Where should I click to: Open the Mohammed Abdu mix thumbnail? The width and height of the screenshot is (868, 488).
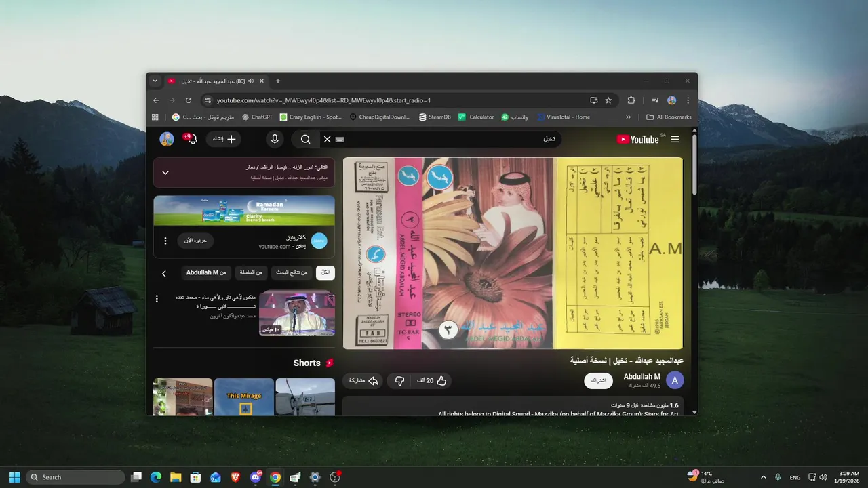pos(296,314)
